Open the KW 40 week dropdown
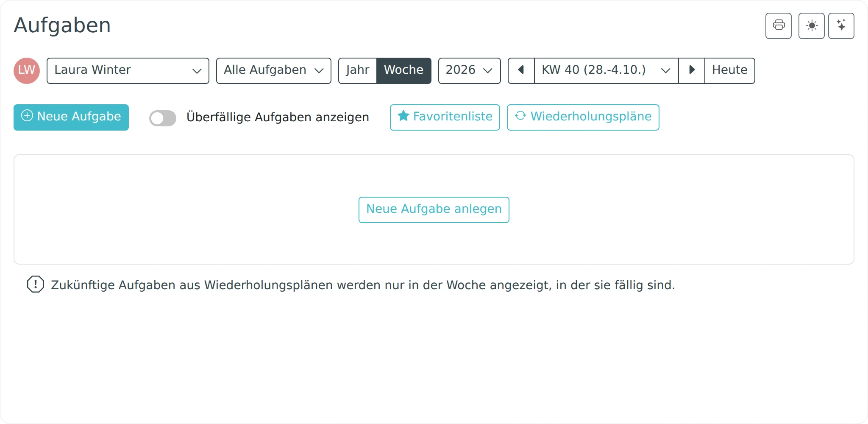 [x=606, y=71]
